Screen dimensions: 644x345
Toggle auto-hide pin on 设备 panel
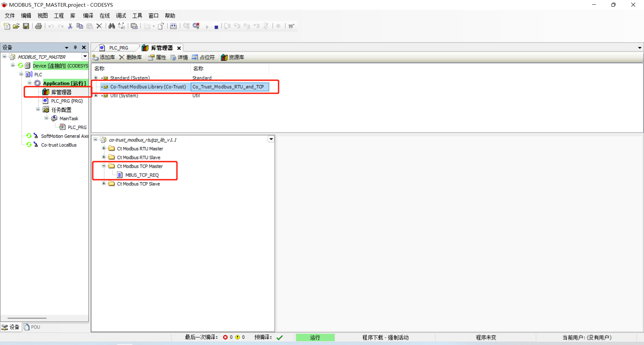pyautogui.click(x=75, y=48)
